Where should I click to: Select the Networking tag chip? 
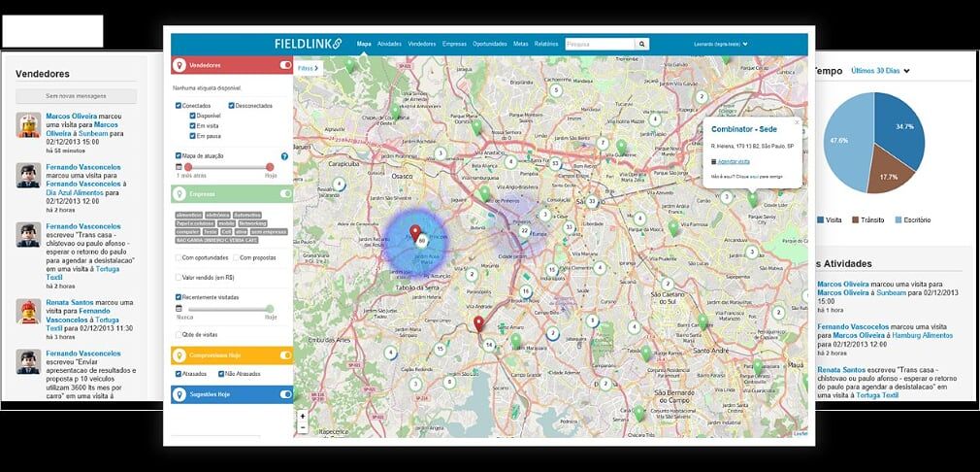coord(252,223)
